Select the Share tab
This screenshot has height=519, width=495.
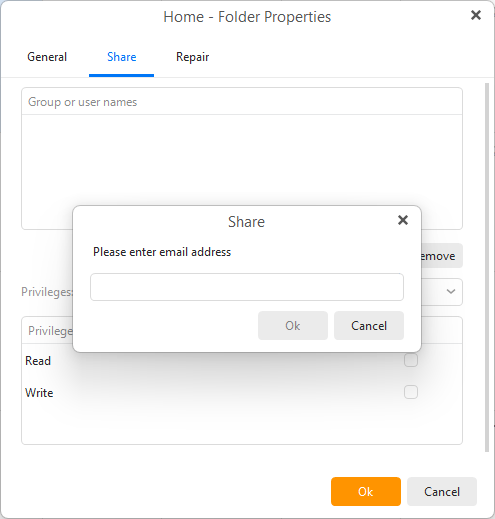click(121, 57)
